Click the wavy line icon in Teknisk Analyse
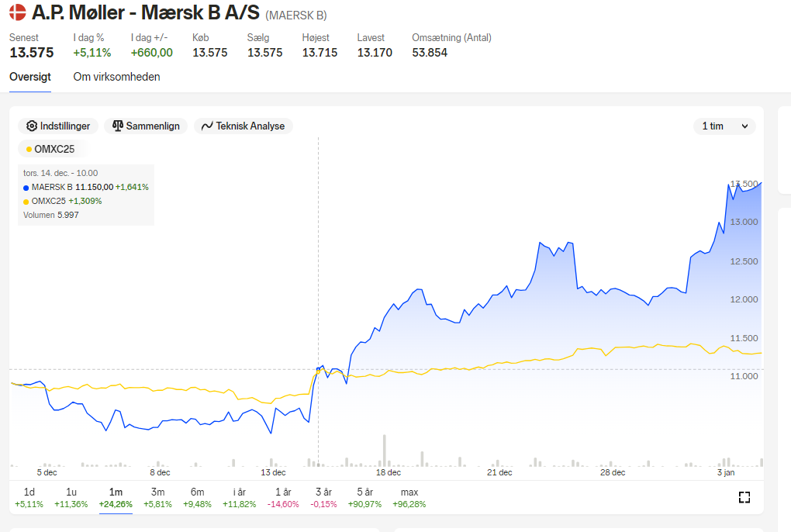This screenshot has width=791, height=532. coord(207,126)
